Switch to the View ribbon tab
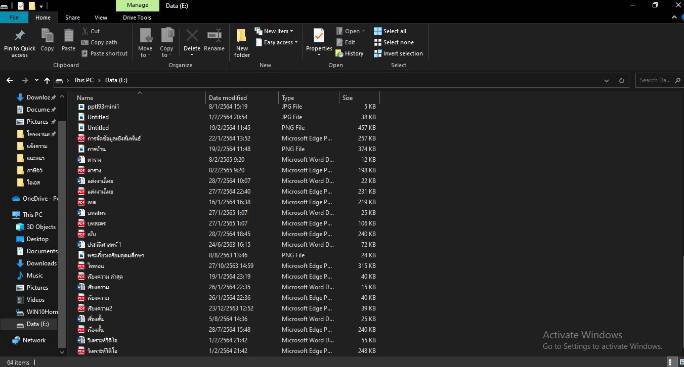 pyautogui.click(x=101, y=17)
